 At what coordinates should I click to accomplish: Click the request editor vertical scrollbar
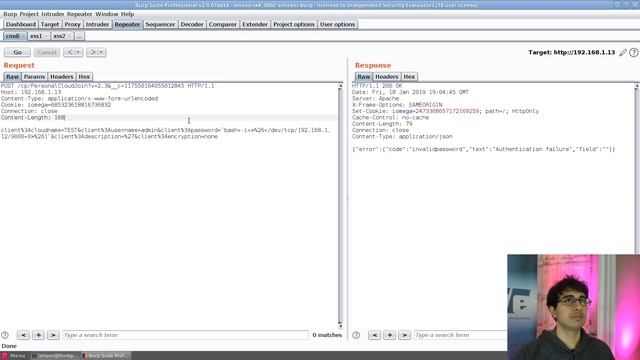340,206
